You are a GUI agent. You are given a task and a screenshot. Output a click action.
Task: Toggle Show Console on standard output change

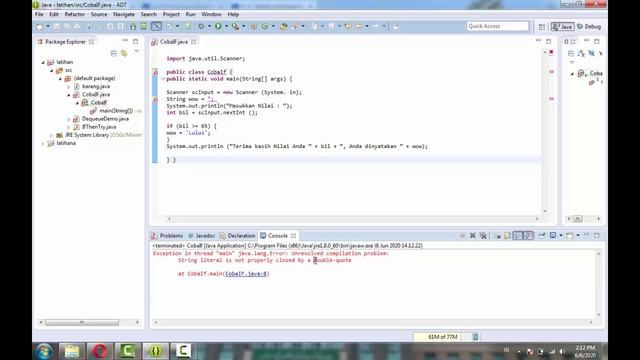[x=518, y=236]
